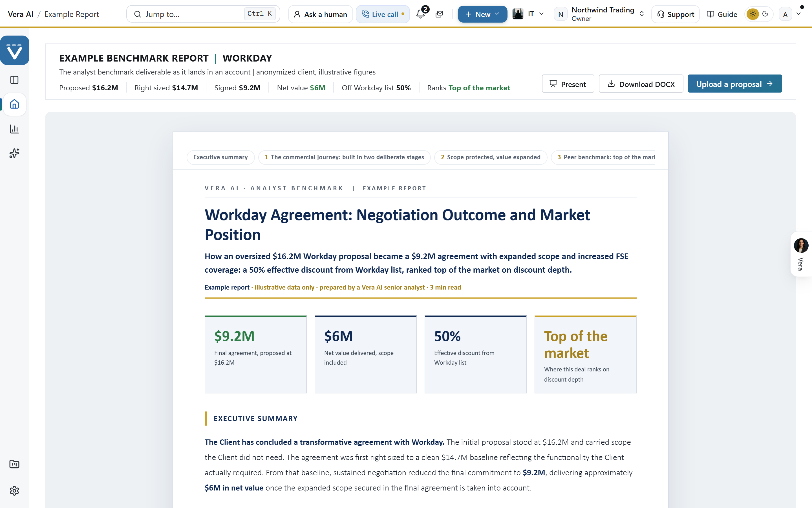
Task: Click the Right sized $14.7M stat
Action: 166,88
